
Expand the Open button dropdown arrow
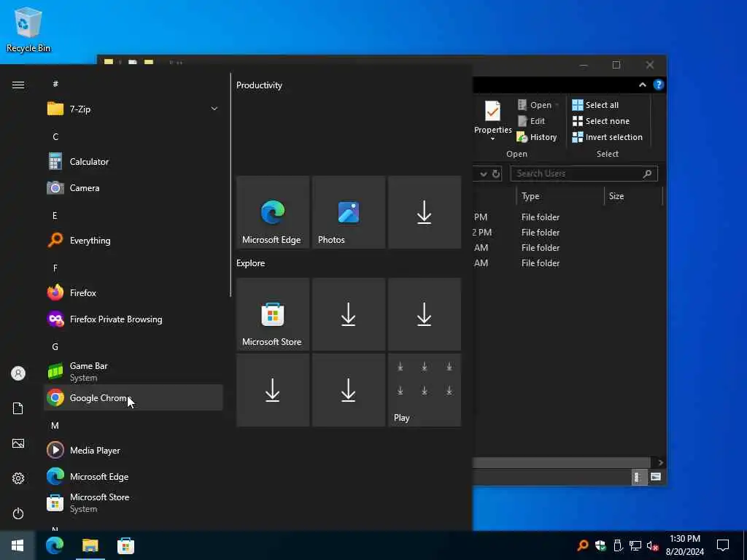point(557,105)
